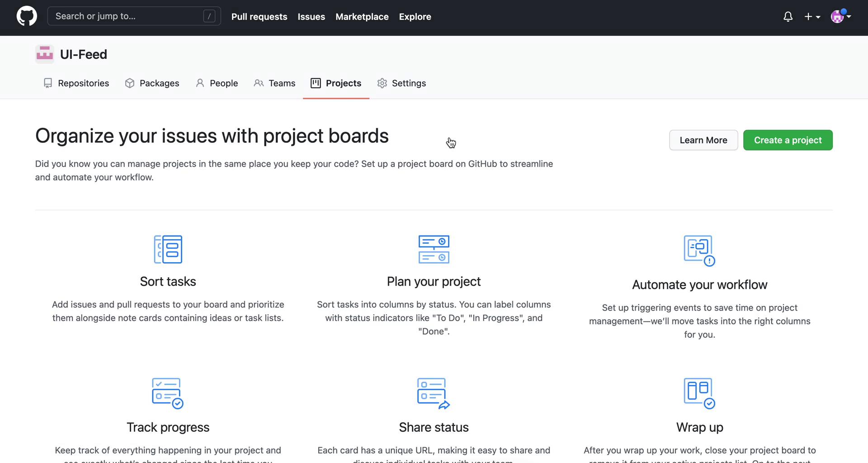Switch to the Teams tab
Viewport: 868px width, 463px height.
274,83
